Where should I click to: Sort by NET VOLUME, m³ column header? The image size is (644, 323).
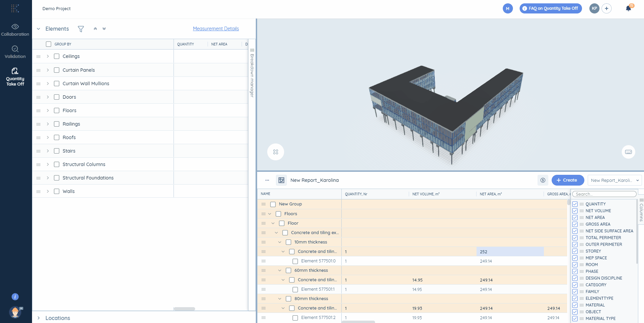pos(426,194)
